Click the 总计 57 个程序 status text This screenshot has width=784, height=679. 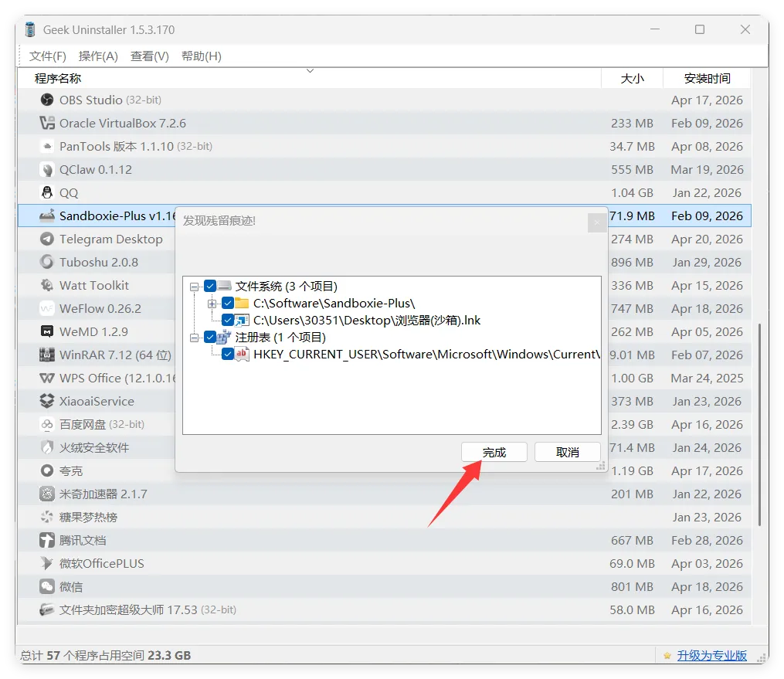106,656
